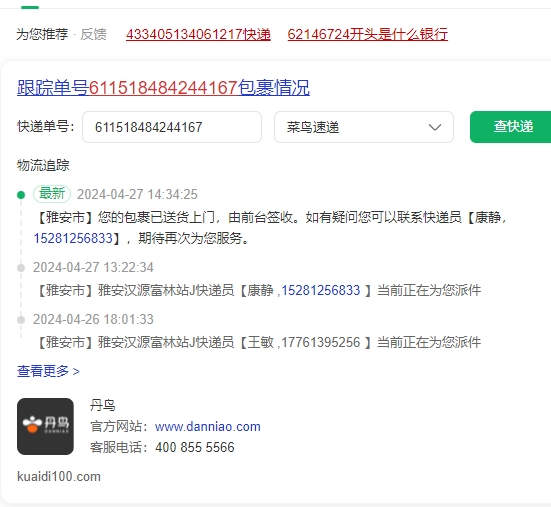Open the 跟踪单号611518484244167包裹情况 title link
Screen dimensions: 551x507
tap(163, 87)
